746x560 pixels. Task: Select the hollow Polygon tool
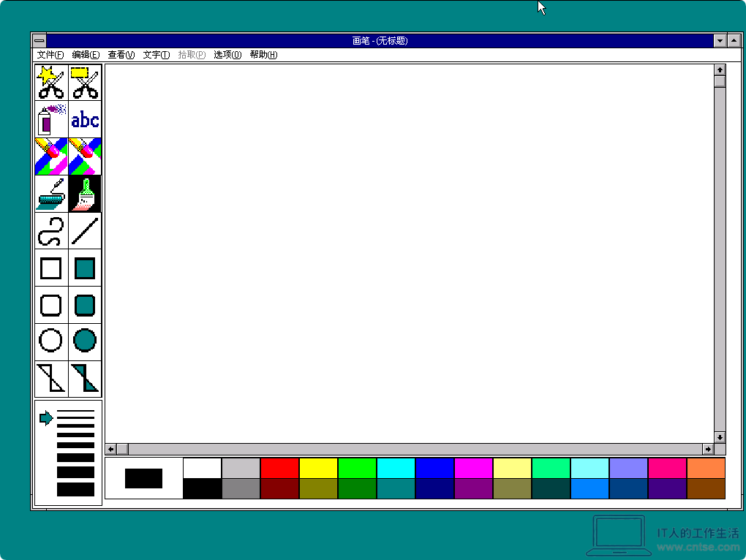51,379
